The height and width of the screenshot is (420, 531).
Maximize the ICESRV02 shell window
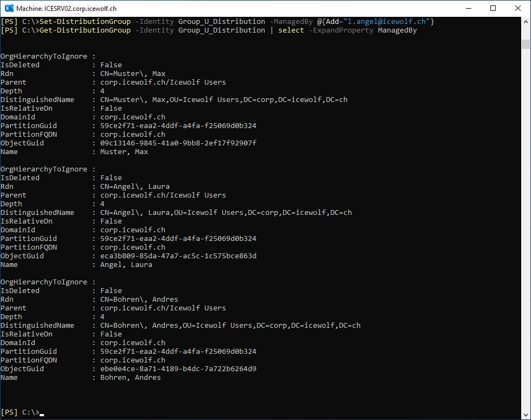(x=492, y=9)
